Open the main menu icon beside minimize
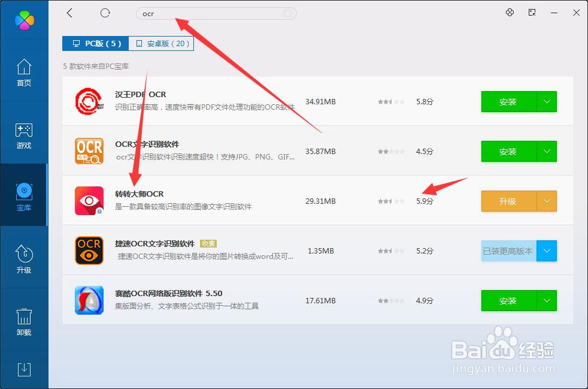588x389 pixels. [x=532, y=13]
